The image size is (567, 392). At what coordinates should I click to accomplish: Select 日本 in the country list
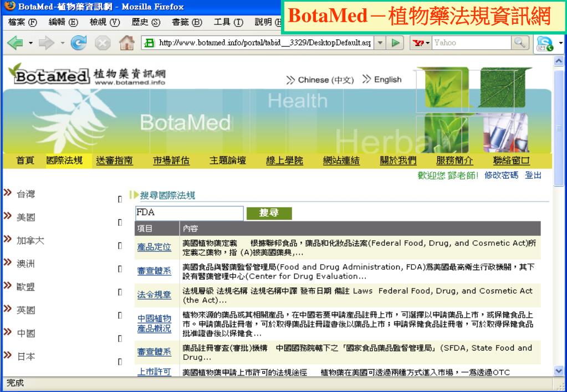point(26,356)
